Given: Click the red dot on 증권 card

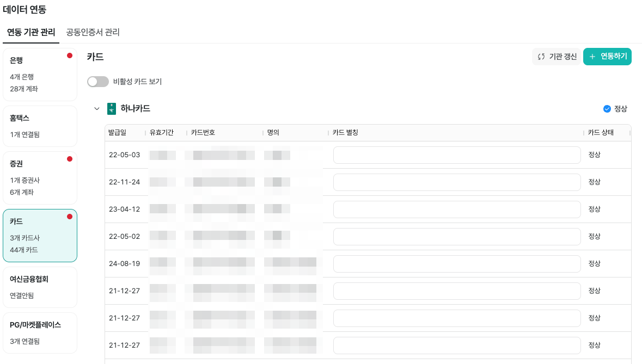Looking at the screenshot, I should 70,159.
